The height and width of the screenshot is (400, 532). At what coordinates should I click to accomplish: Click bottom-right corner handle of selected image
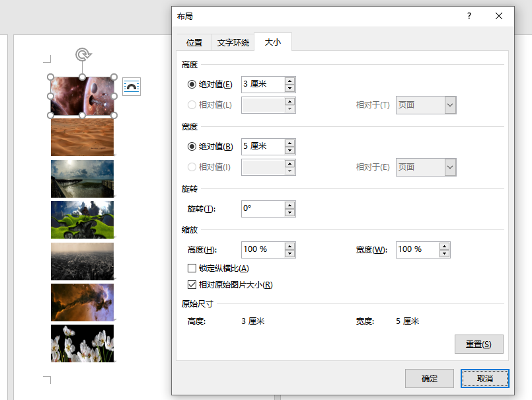(x=114, y=116)
